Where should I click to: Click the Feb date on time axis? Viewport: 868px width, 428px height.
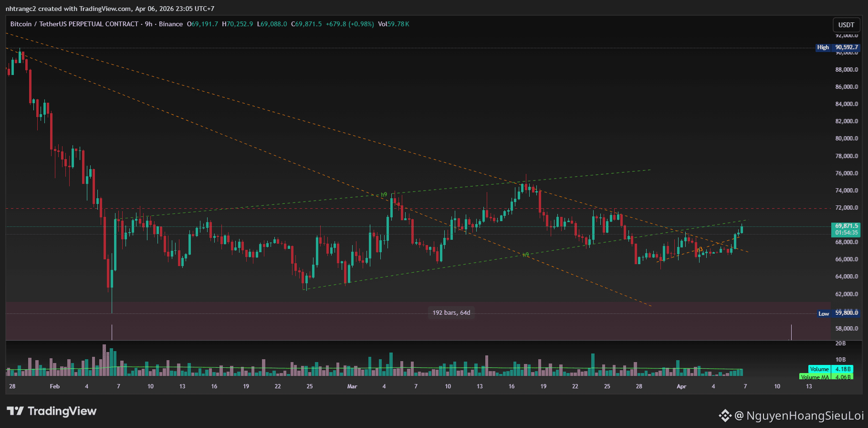pos(55,386)
